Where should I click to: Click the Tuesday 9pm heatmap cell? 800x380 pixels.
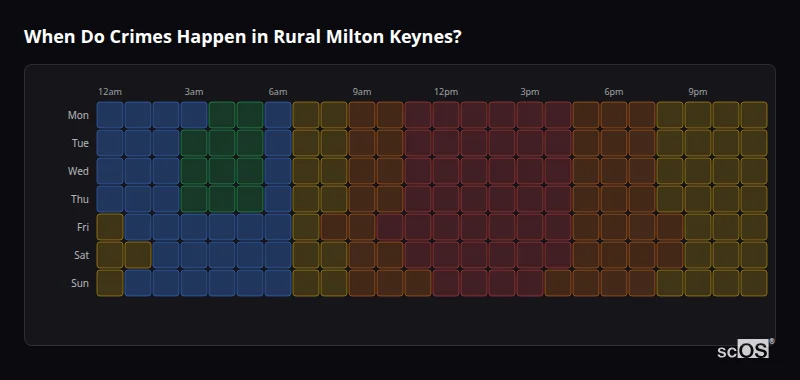pos(698,143)
